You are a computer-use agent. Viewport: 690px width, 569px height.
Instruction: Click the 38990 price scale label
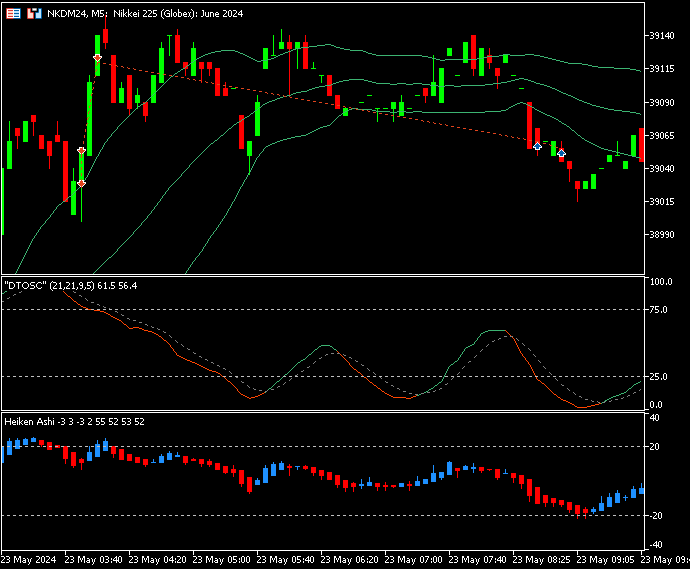coord(662,235)
